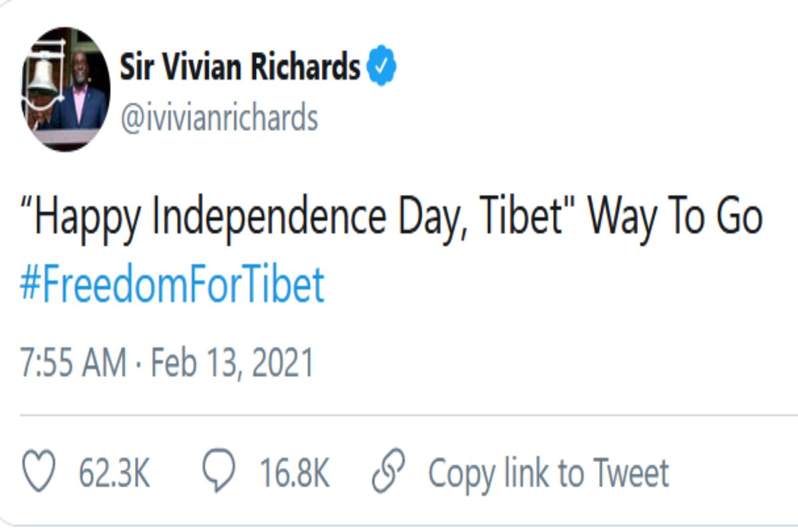View the 16.8K replies count
The height and width of the screenshot is (532, 798).
click(x=294, y=474)
